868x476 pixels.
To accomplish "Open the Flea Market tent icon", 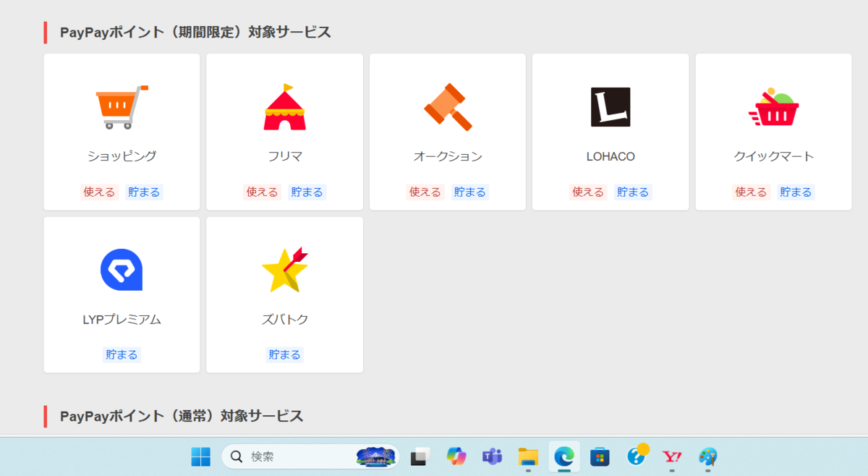I will click(285, 107).
